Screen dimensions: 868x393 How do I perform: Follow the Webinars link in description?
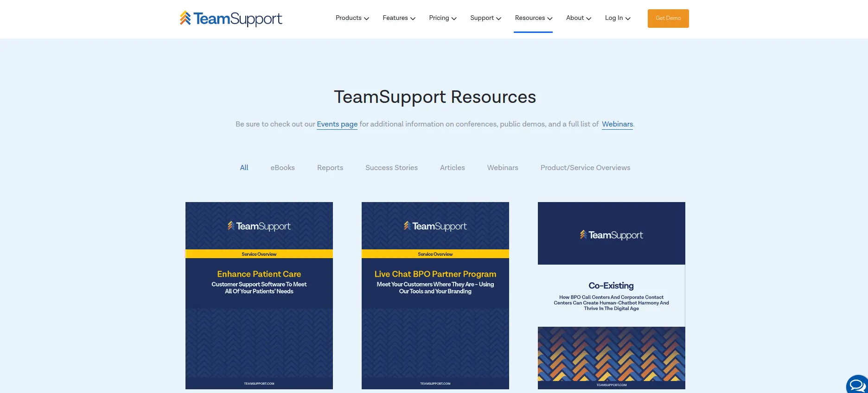point(617,124)
